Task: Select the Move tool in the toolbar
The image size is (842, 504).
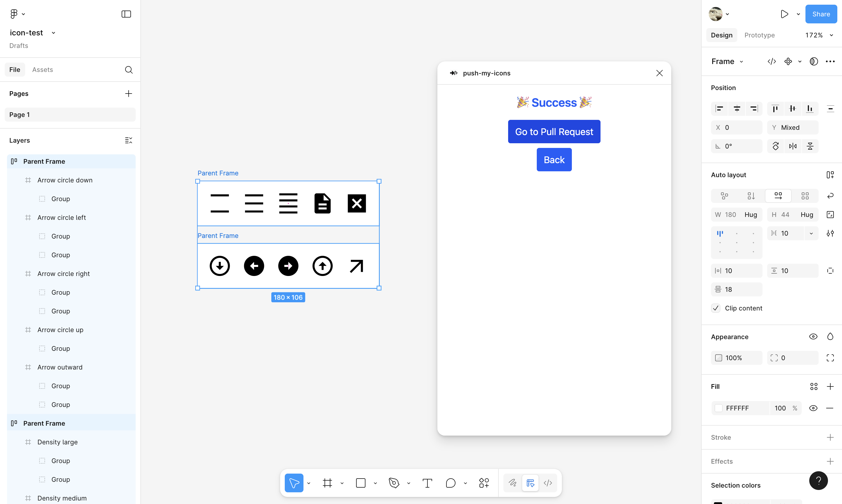Action: click(x=294, y=483)
